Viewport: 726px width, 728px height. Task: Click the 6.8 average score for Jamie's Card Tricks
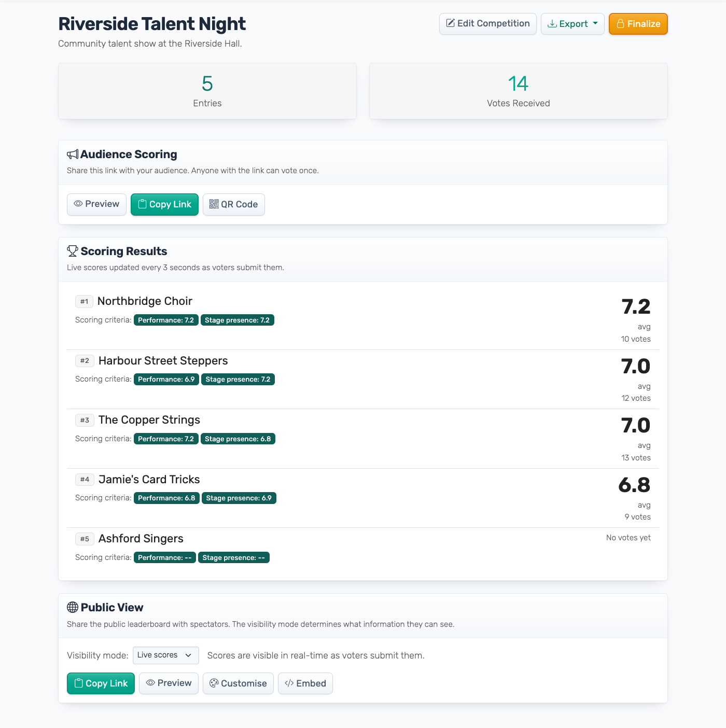(634, 485)
